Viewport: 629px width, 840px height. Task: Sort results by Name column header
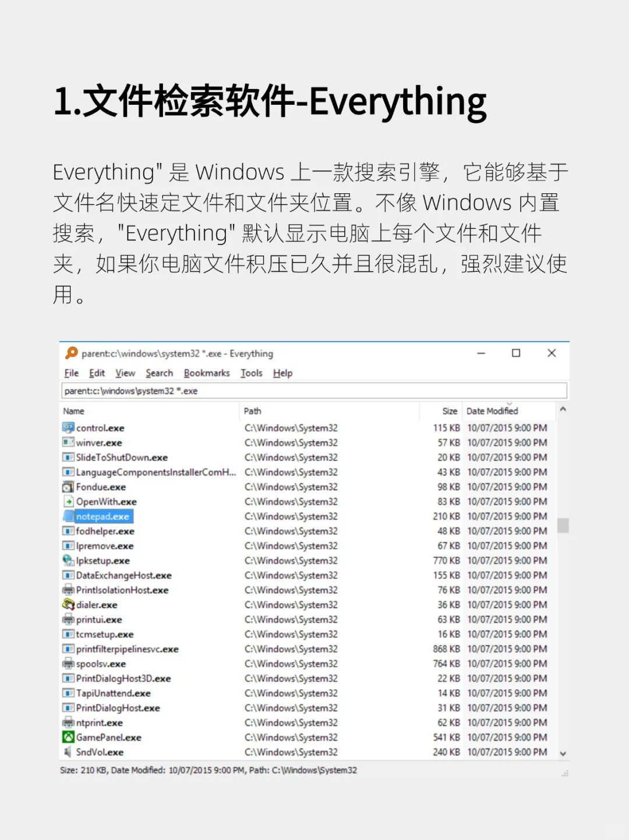point(150,411)
